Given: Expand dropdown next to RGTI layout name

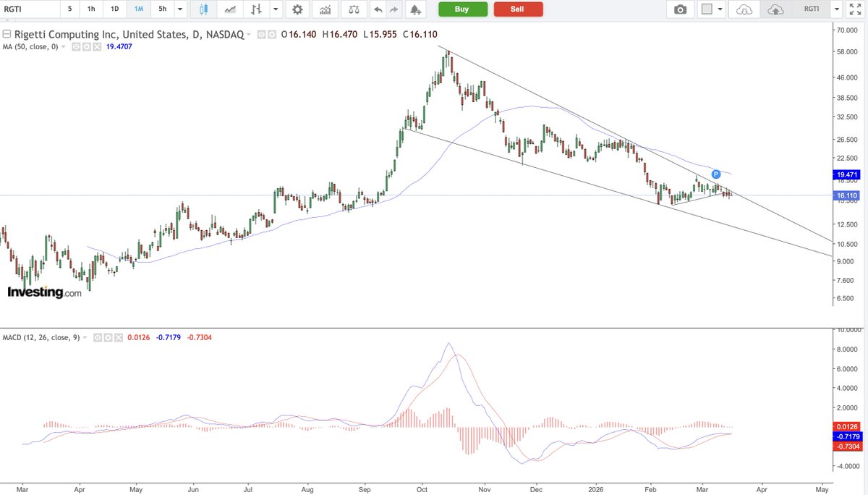Looking at the screenshot, I should click(837, 9).
